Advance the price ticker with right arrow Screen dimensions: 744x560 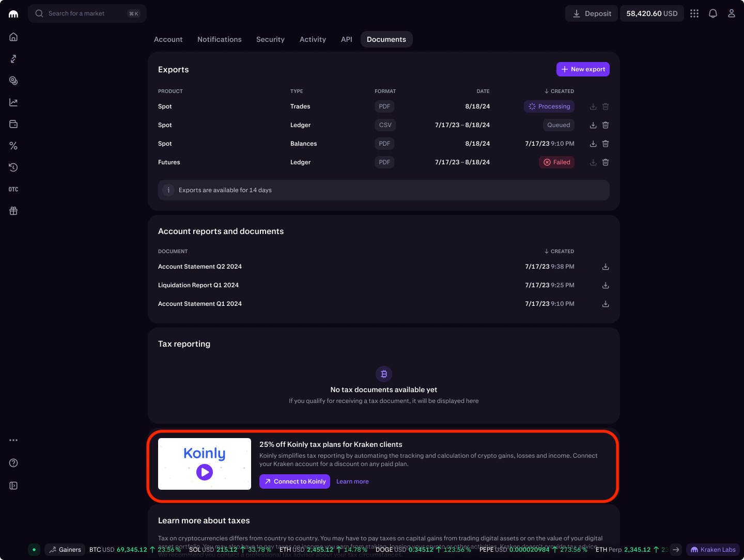[x=676, y=550]
